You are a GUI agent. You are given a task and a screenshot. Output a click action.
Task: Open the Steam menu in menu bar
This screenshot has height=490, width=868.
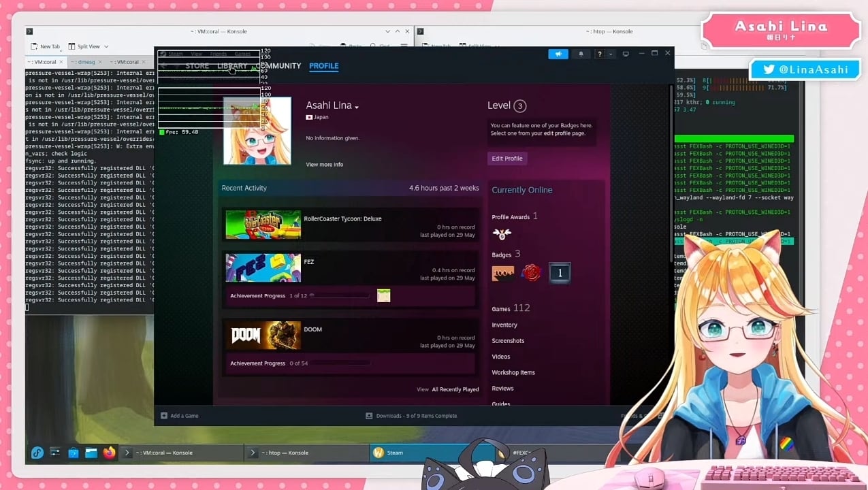point(176,54)
